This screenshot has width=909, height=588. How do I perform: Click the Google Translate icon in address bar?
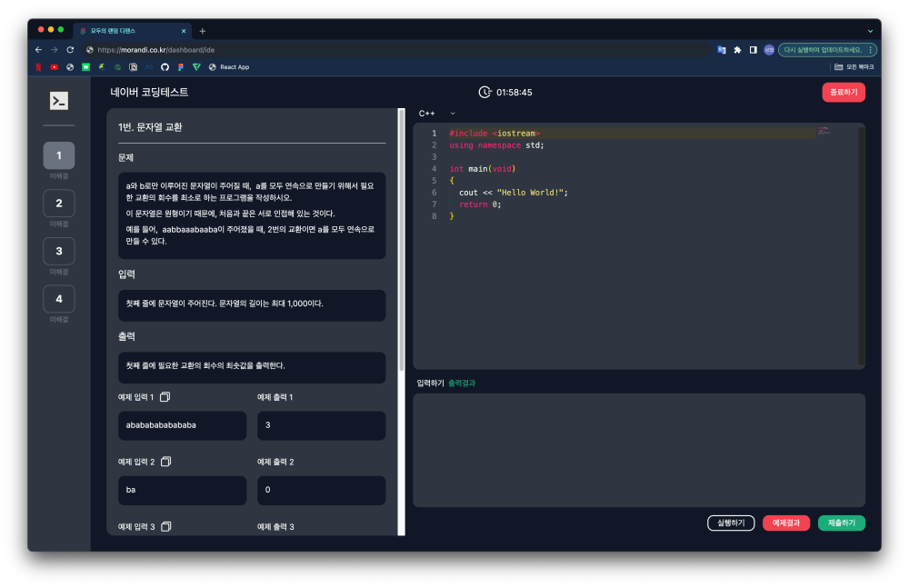pos(722,49)
